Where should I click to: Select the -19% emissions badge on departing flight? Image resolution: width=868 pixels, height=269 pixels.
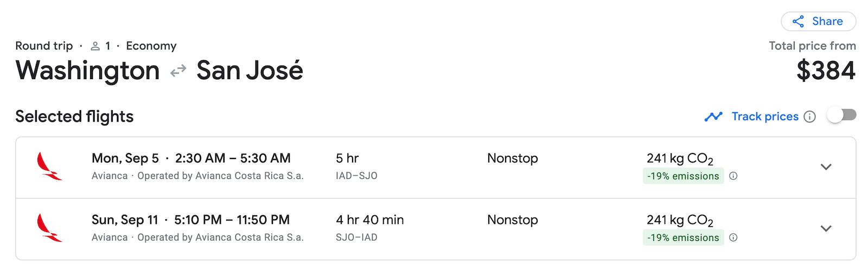point(683,176)
